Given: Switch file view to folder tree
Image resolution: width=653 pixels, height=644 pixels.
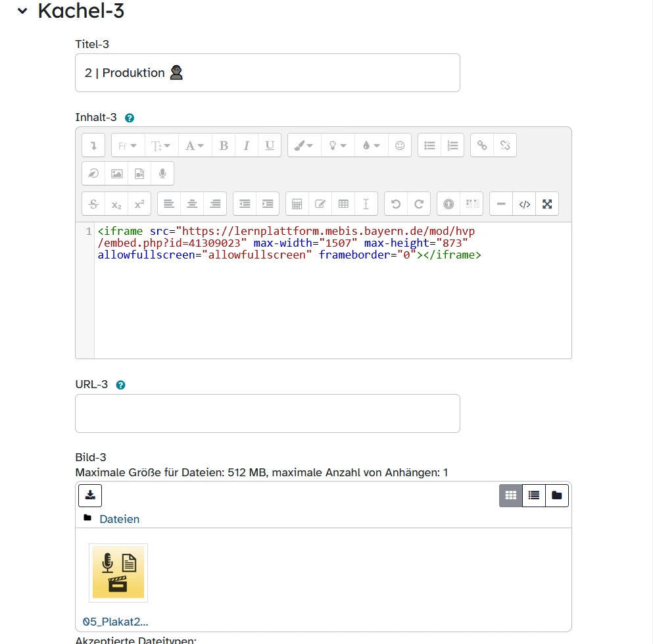Looking at the screenshot, I should (557, 495).
